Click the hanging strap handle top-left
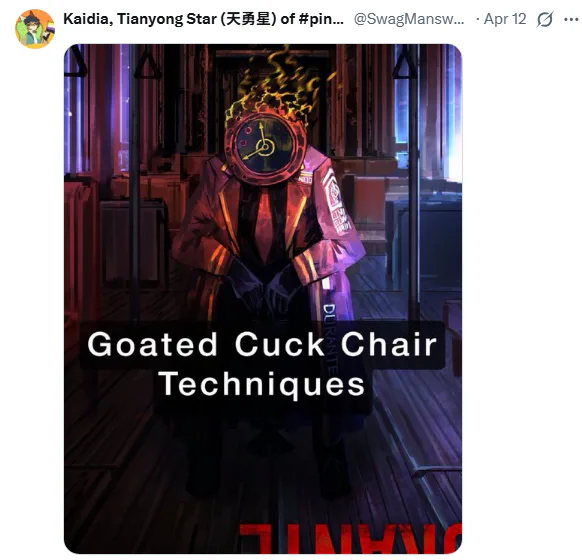 tap(75, 61)
